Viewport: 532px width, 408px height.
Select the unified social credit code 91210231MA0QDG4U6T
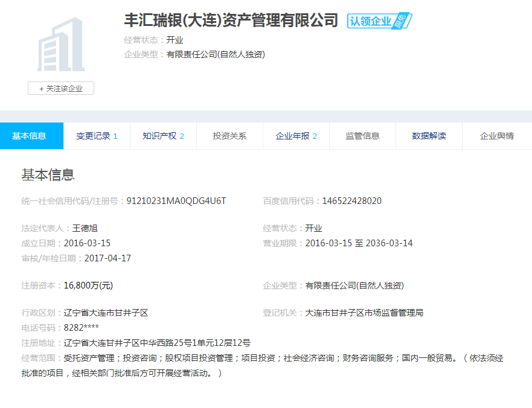click(x=176, y=201)
